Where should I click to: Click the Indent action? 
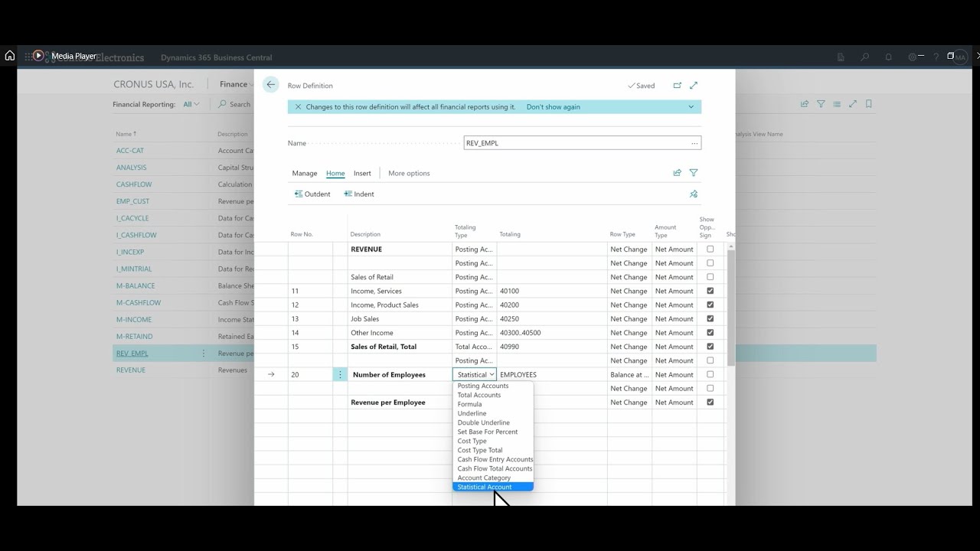coord(359,194)
